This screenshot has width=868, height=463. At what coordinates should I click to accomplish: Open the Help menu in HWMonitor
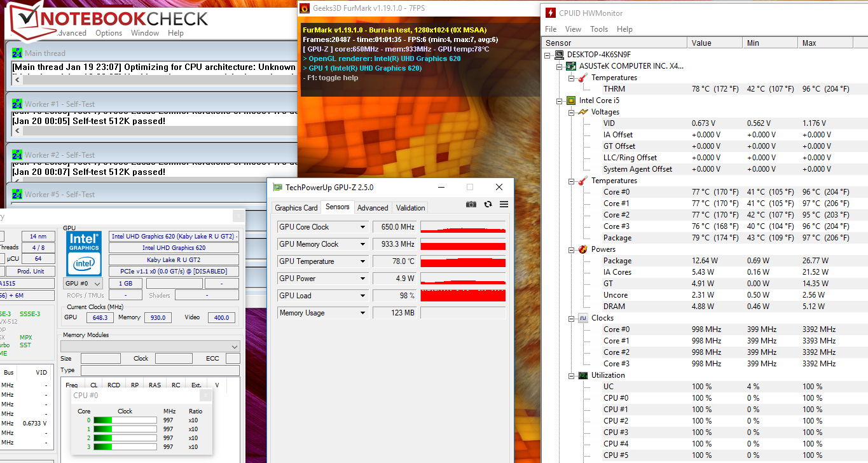(624, 29)
